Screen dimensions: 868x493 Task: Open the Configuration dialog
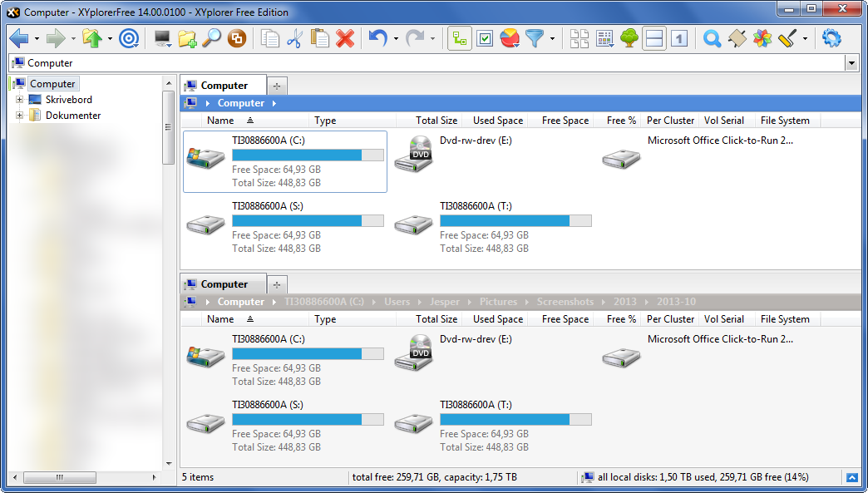pos(831,38)
